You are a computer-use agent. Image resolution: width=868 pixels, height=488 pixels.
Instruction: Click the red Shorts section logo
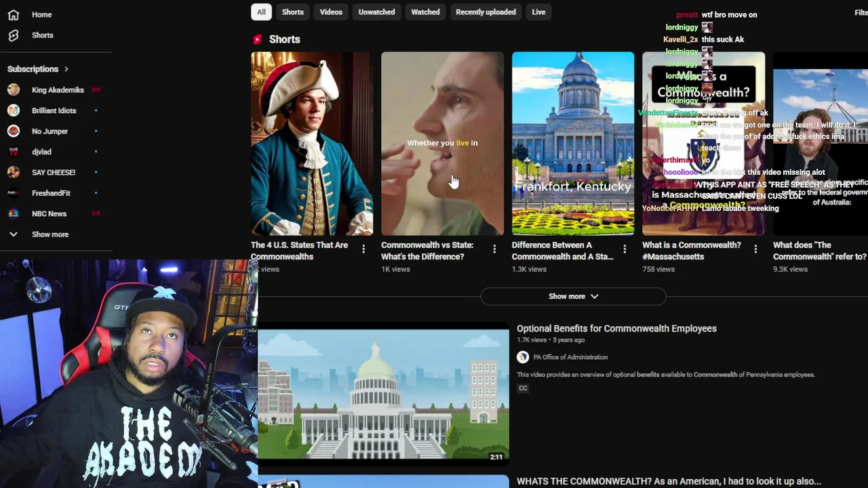point(257,39)
